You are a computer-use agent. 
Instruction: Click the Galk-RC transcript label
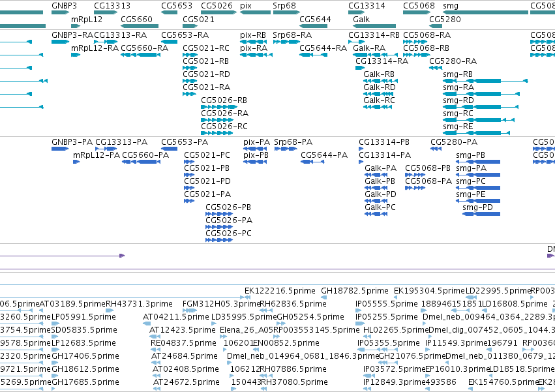379,100
